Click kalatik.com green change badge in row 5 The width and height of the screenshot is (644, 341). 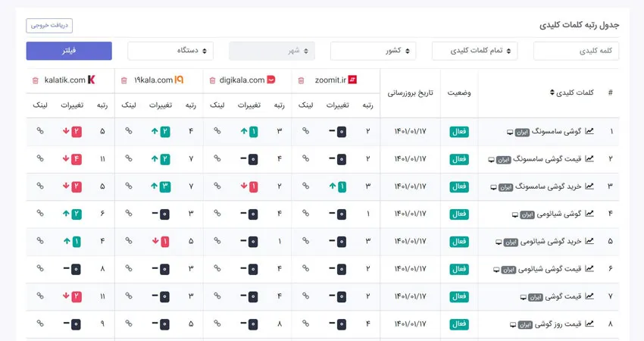pyautogui.click(x=77, y=242)
